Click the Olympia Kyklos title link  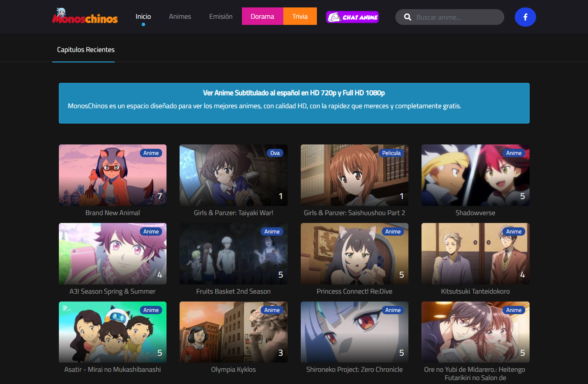(234, 370)
